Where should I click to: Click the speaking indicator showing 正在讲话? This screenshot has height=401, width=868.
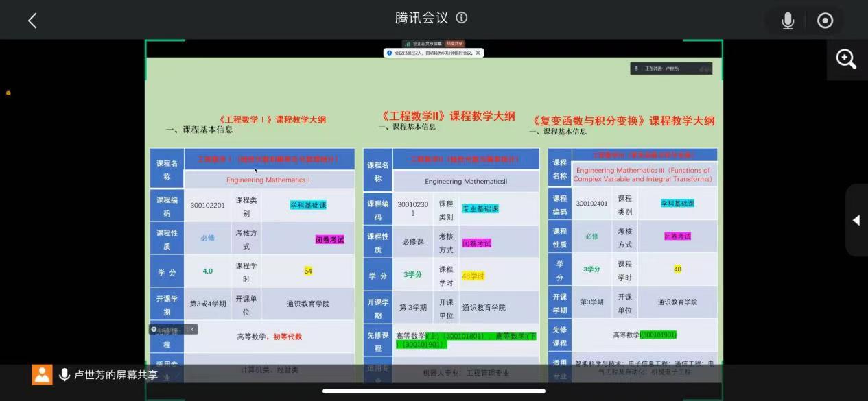(x=670, y=69)
